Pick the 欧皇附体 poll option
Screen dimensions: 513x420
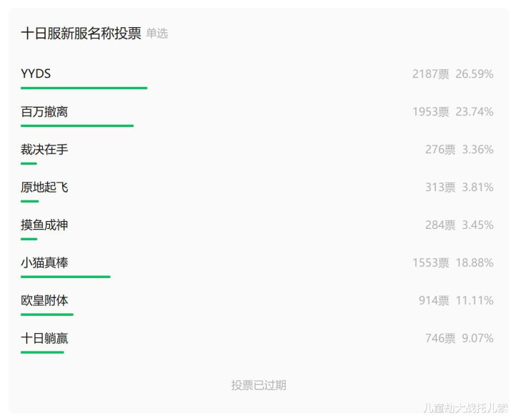click(44, 301)
